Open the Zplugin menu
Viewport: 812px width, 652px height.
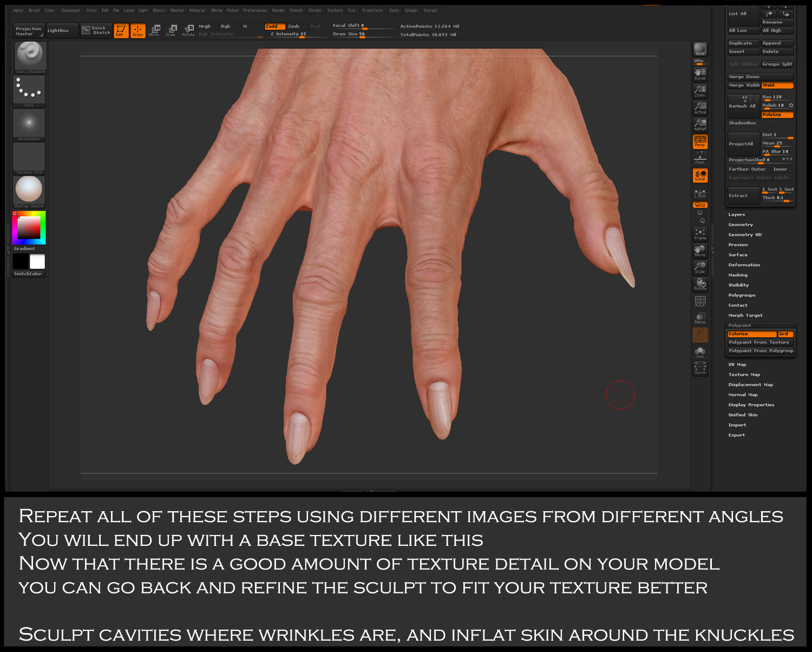point(411,10)
